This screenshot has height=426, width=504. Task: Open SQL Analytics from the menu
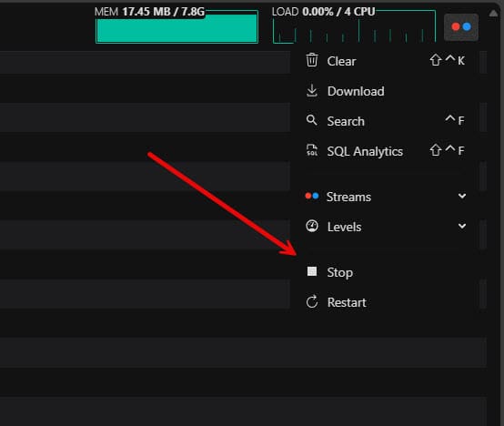386,151
